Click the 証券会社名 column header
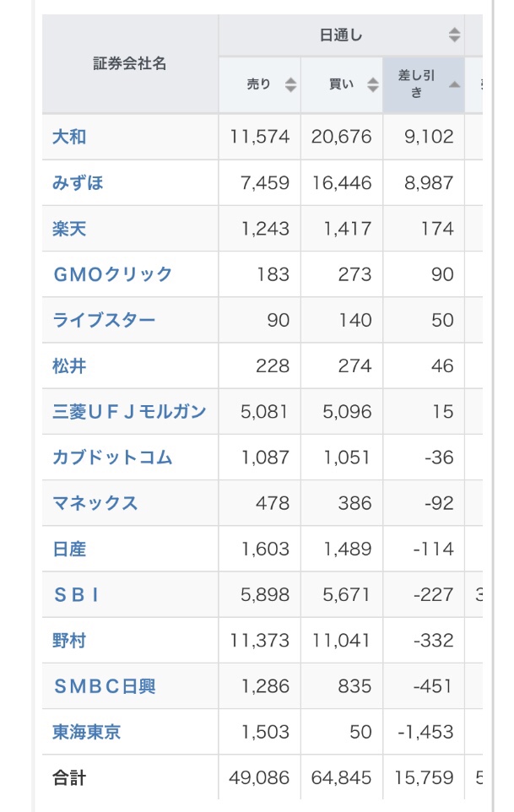Screen dimensions: 514x812 pos(130,63)
